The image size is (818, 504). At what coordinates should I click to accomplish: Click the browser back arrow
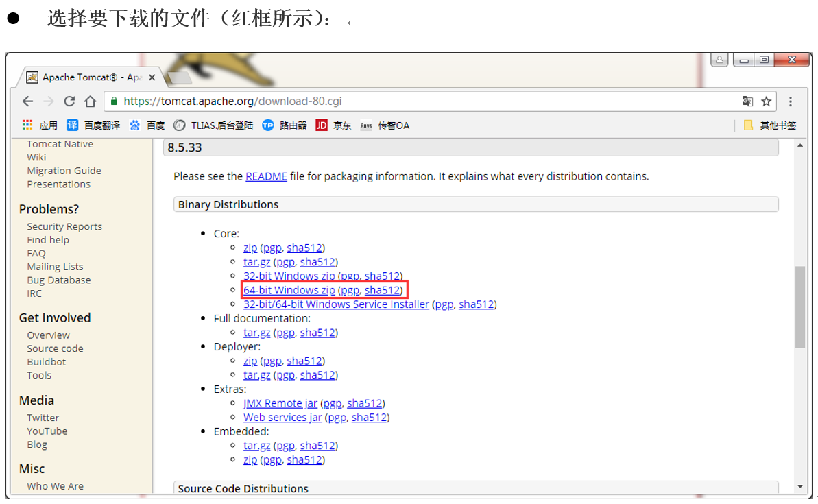tap(28, 101)
